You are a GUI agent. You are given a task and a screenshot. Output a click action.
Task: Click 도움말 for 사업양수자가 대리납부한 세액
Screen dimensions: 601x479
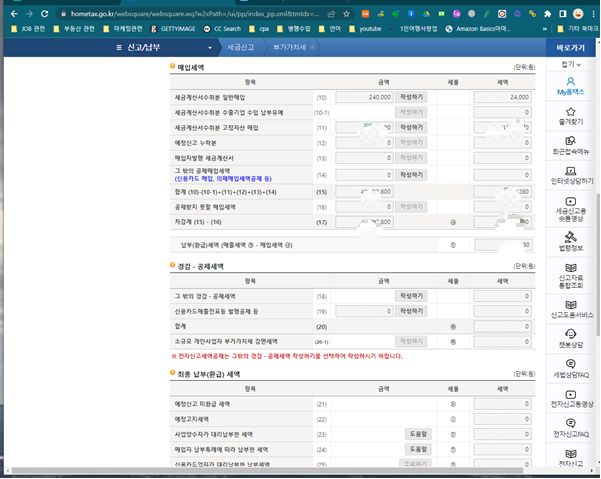click(418, 434)
